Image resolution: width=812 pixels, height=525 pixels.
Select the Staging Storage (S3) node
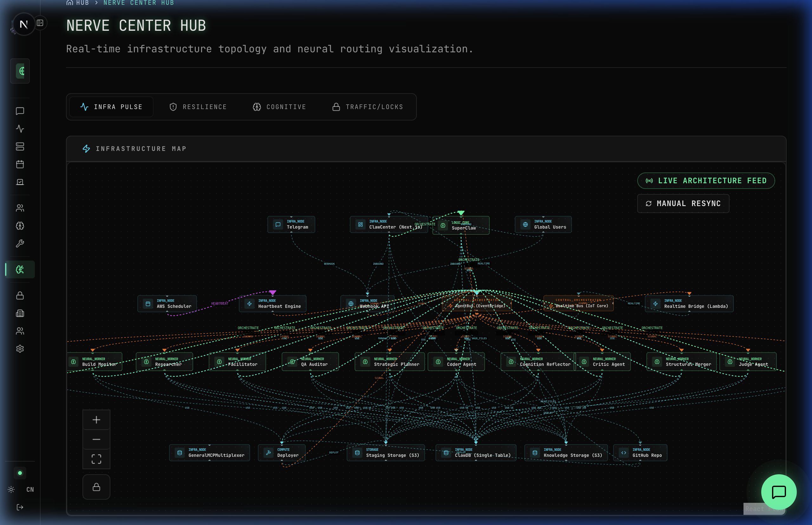[386, 453]
